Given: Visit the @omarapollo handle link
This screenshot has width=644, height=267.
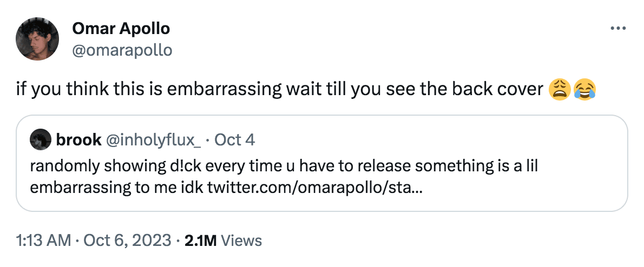Looking at the screenshot, I should pos(122,50).
